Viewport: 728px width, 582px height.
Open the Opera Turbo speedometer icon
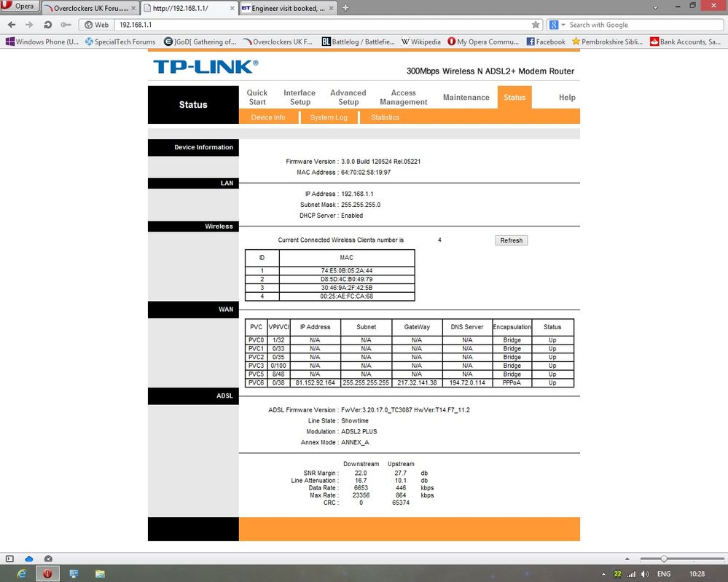[x=48, y=559]
